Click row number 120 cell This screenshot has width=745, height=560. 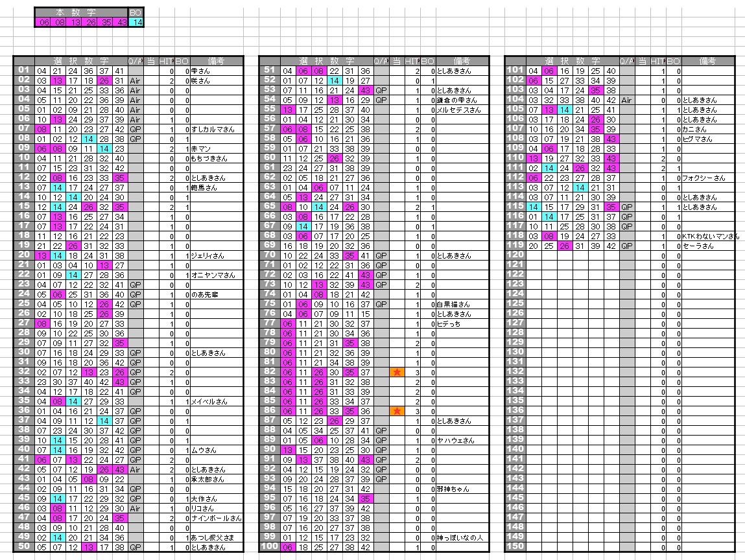click(x=515, y=255)
